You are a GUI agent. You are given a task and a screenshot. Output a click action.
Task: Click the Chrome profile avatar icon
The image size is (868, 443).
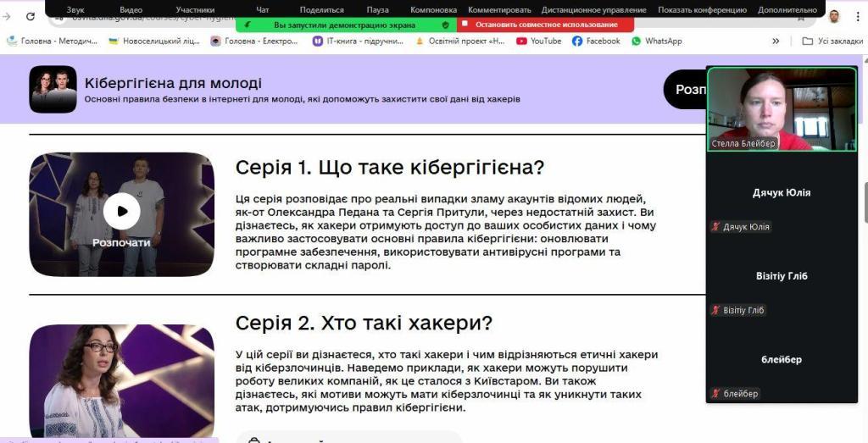834,16
